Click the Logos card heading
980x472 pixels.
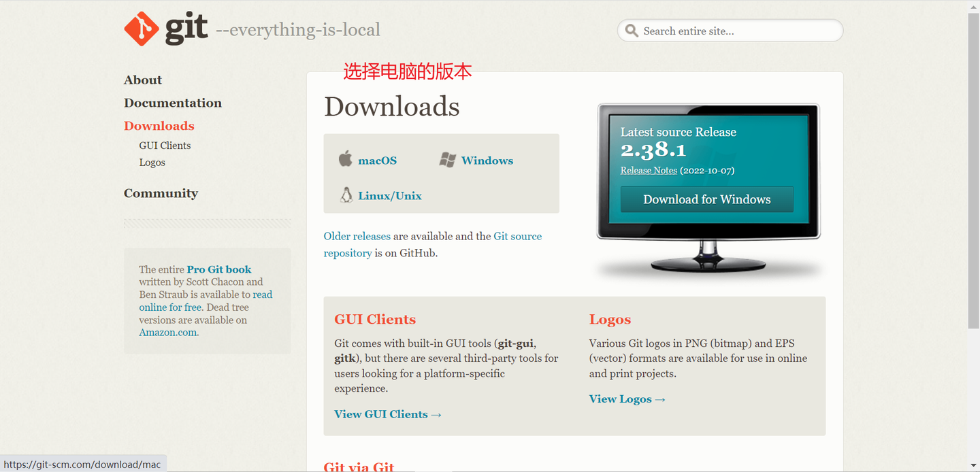tap(610, 320)
